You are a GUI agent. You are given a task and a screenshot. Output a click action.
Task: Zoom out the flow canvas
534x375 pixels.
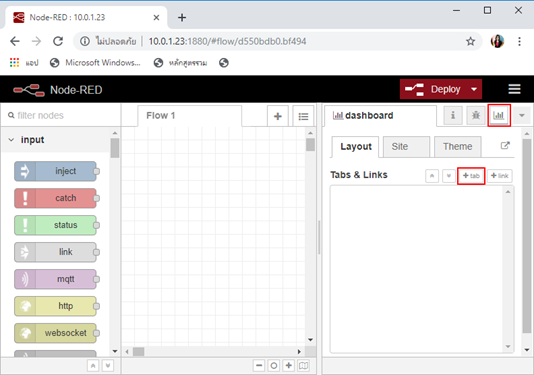(259, 366)
